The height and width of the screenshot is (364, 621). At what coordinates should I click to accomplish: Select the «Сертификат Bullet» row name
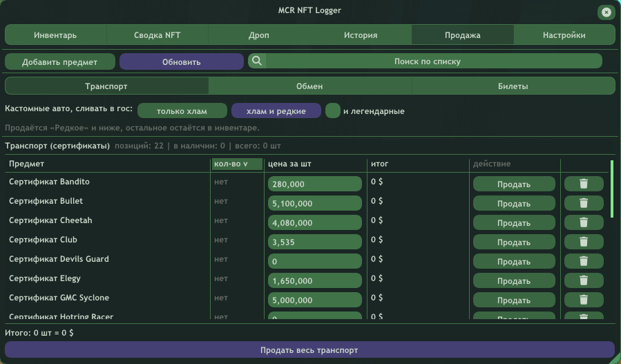[x=46, y=201]
